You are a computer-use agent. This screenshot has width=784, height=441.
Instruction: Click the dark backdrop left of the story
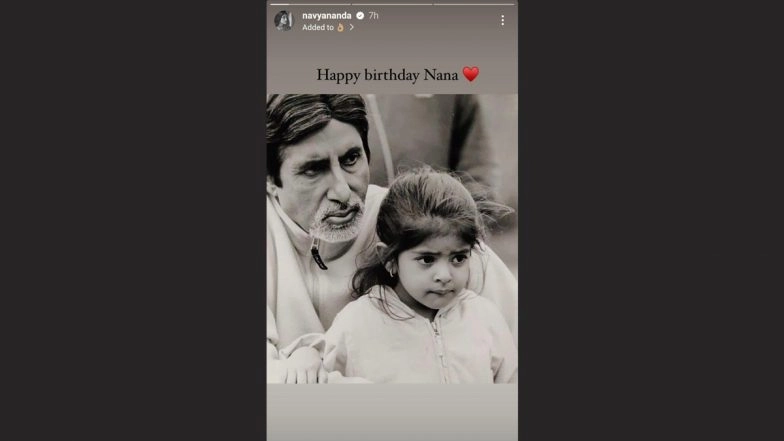point(133,220)
